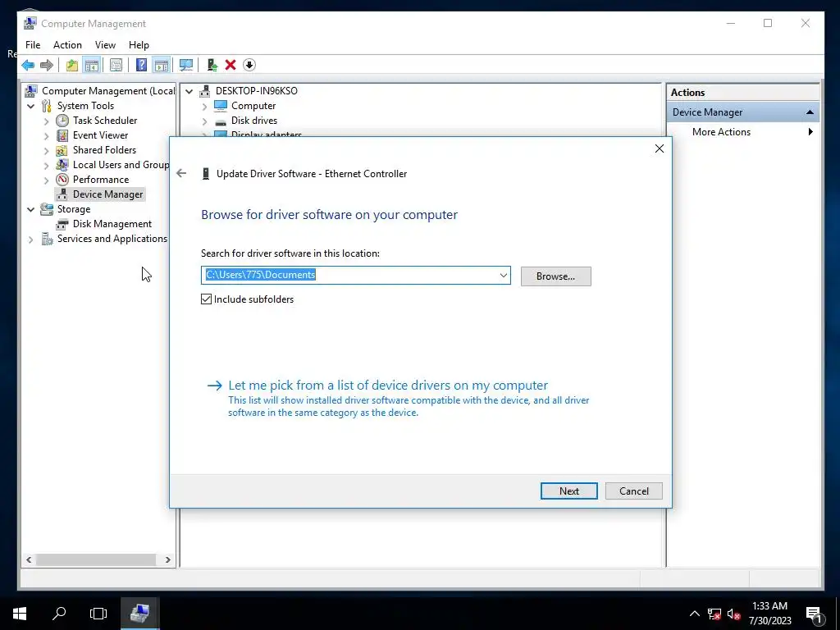Click the Task Scheduler clock icon
840x630 pixels.
62,121
